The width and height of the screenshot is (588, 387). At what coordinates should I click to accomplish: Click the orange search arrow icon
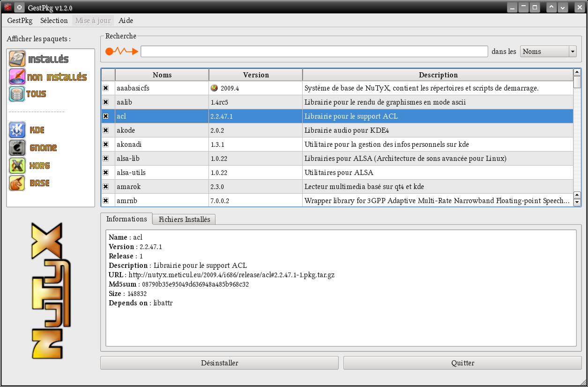tap(122, 51)
